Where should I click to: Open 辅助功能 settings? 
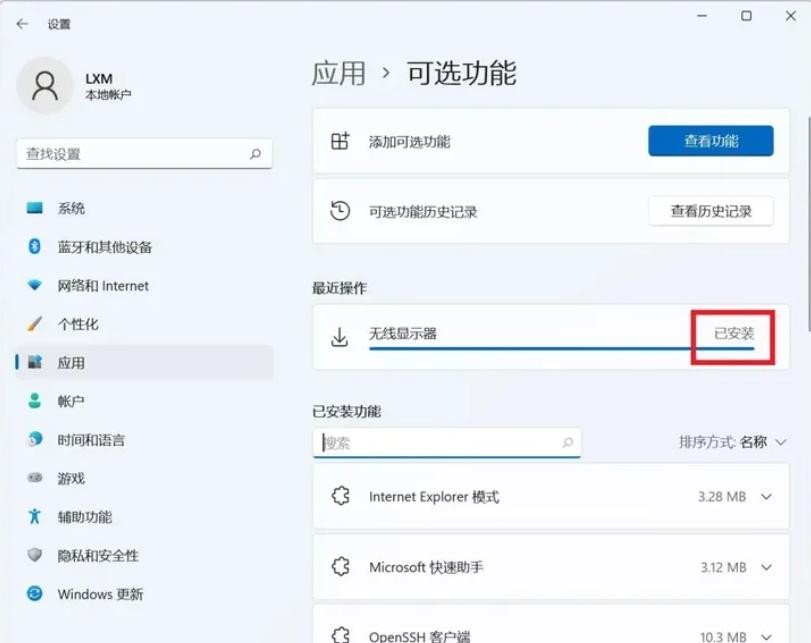pyautogui.click(x=84, y=517)
